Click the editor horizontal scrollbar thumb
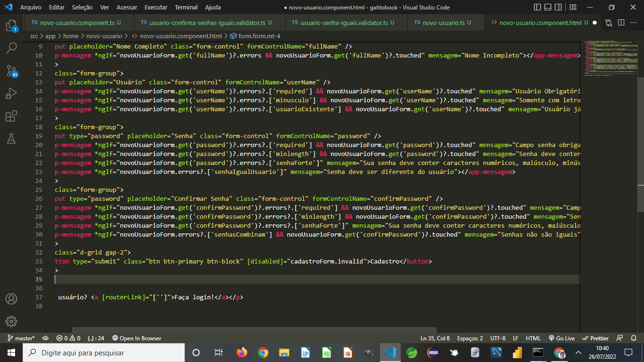This screenshot has width=644, height=362. pos(255,330)
